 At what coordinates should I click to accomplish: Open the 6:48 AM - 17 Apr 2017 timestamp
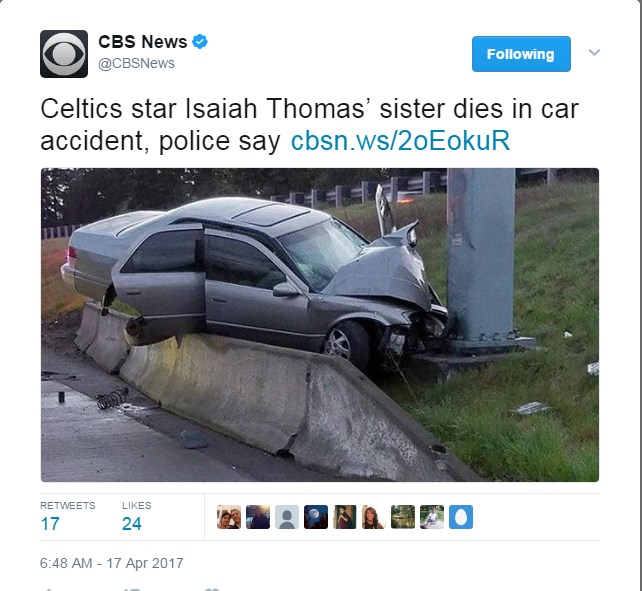111,563
